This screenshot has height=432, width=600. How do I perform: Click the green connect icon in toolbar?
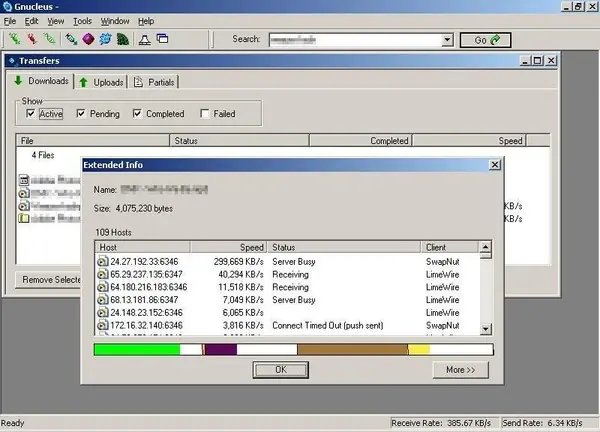[x=15, y=40]
